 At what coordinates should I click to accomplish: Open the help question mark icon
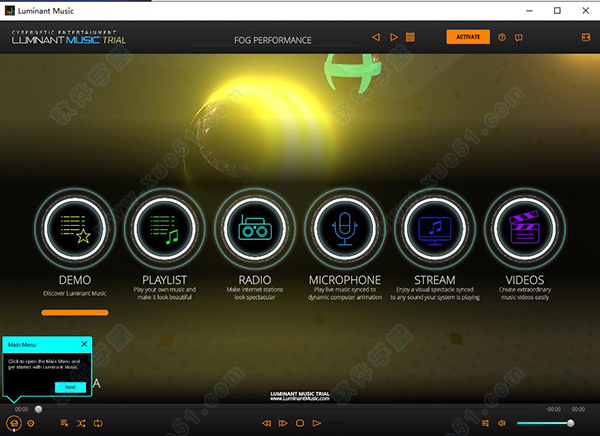pyautogui.click(x=502, y=37)
